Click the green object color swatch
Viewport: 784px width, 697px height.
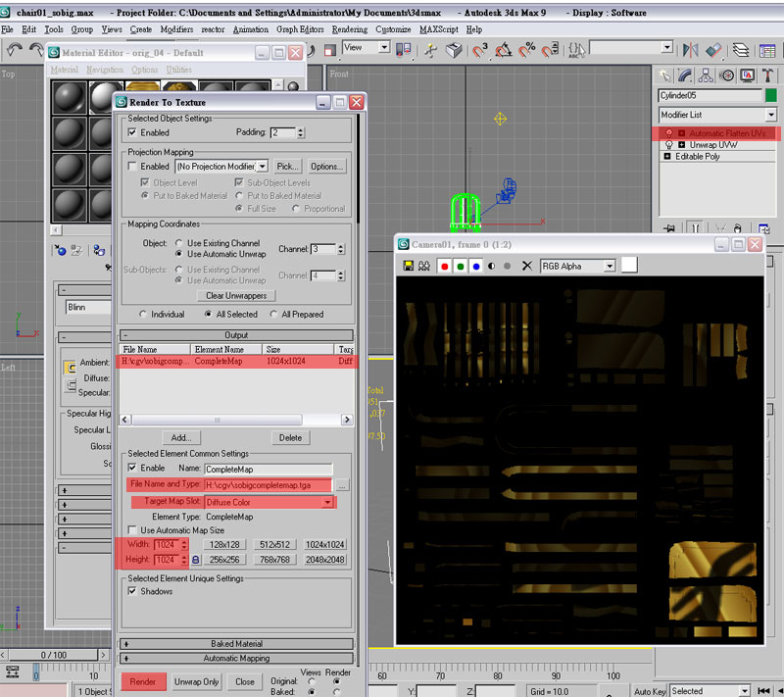[x=770, y=95]
